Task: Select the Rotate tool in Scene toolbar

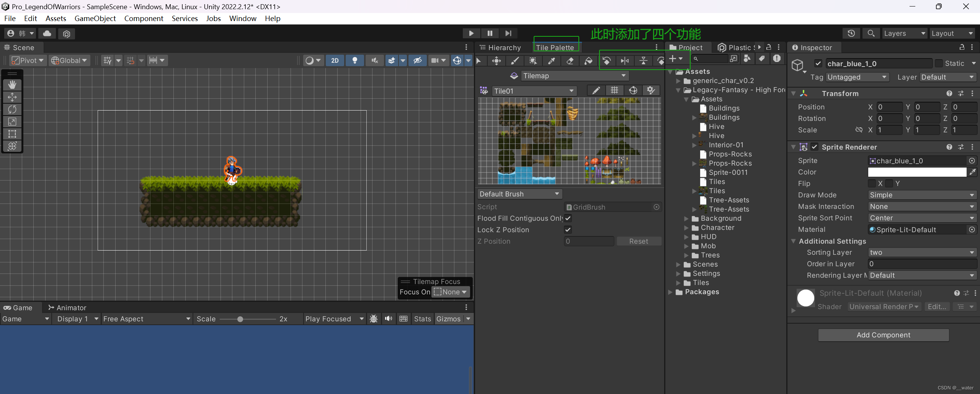Action: [x=12, y=109]
